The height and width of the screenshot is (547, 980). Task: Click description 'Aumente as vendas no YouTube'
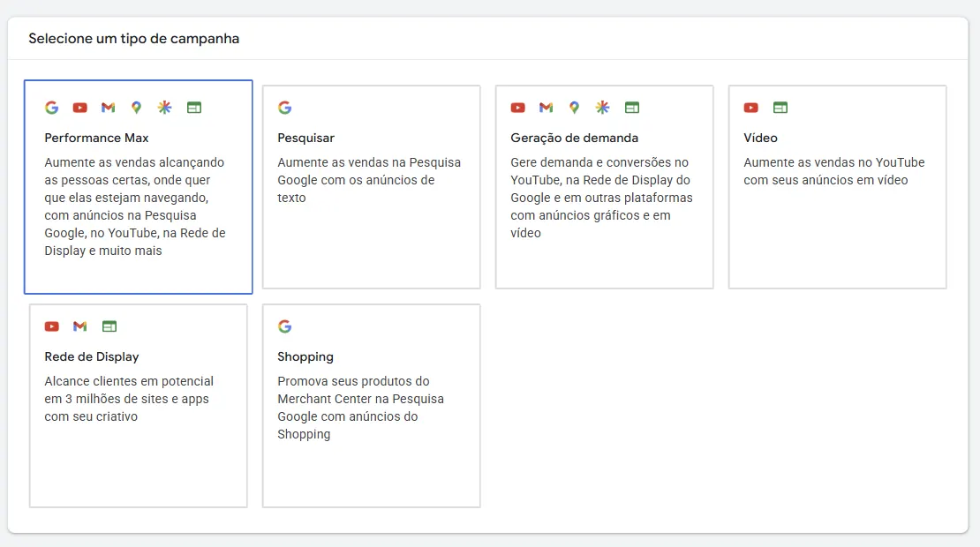click(x=833, y=171)
